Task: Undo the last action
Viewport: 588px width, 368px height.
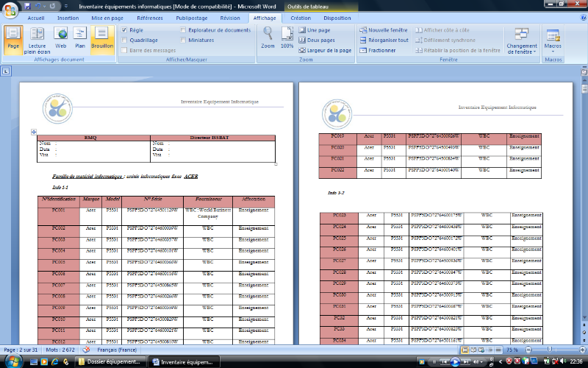Action: tap(38, 6)
